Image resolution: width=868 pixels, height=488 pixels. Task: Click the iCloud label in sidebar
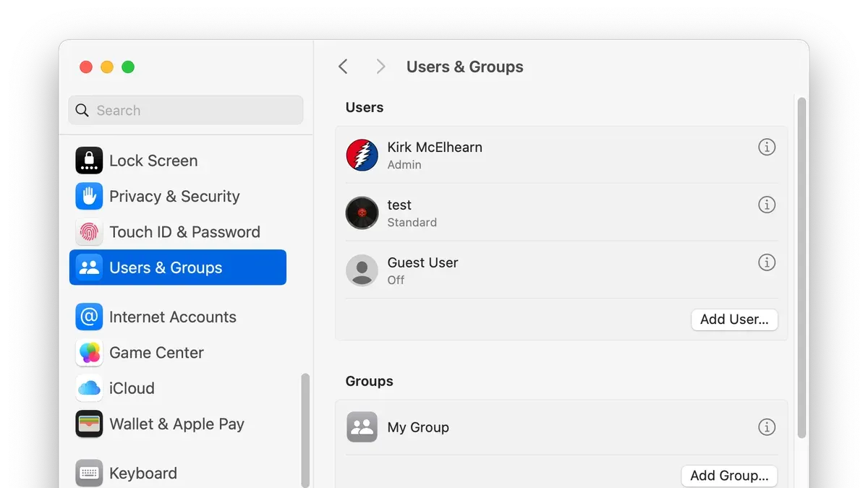pyautogui.click(x=132, y=388)
